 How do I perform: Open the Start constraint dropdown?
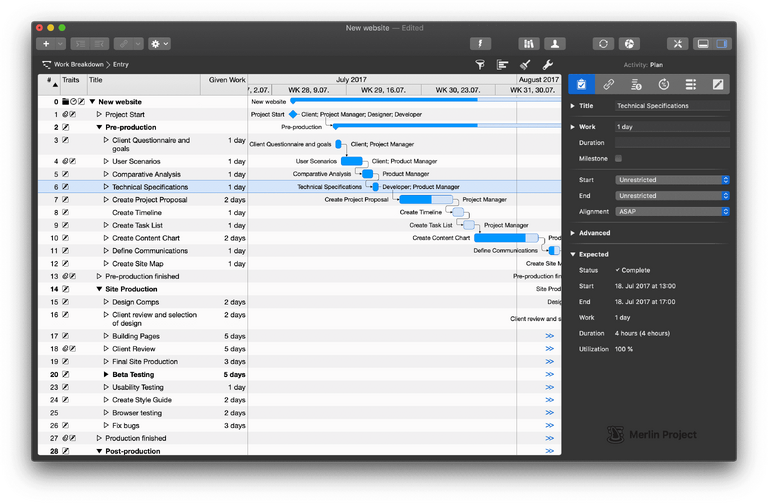coord(672,180)
